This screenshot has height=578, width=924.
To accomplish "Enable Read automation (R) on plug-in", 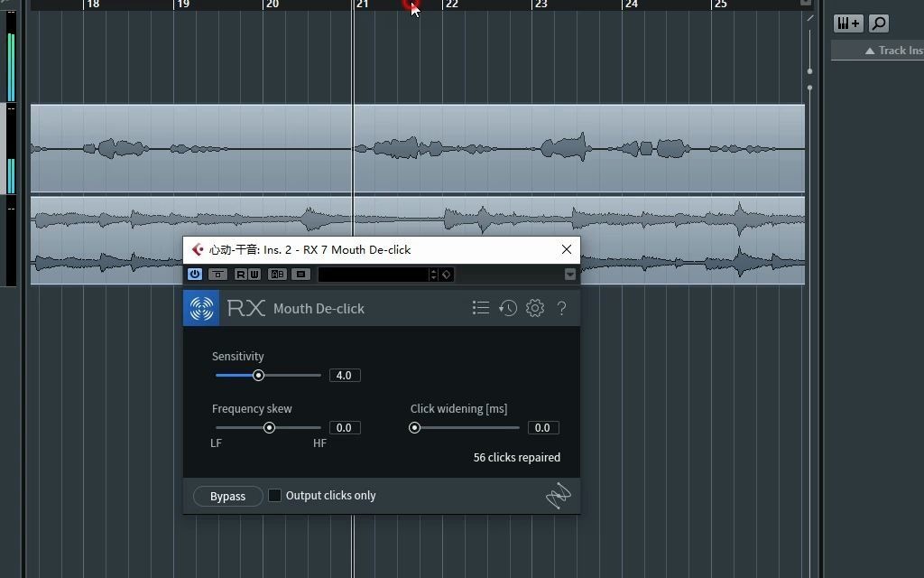I will click(240, 275).
